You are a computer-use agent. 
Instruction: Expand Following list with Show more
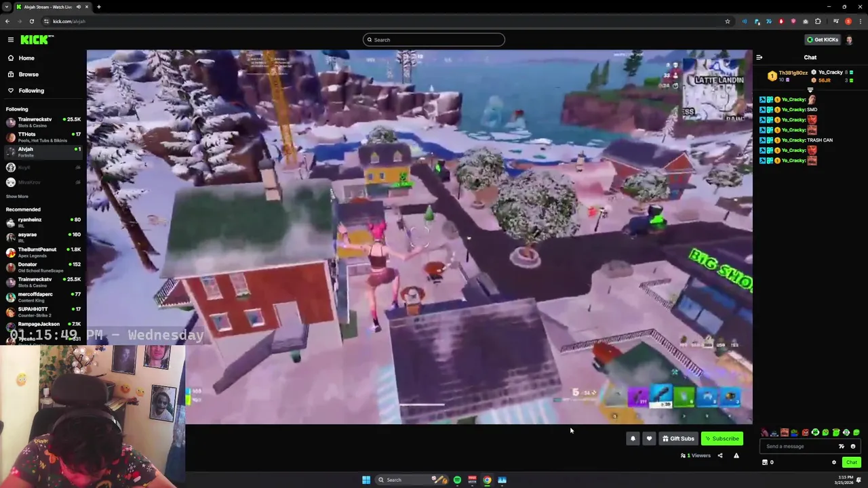pyautogui.click(x=17, y=197)
